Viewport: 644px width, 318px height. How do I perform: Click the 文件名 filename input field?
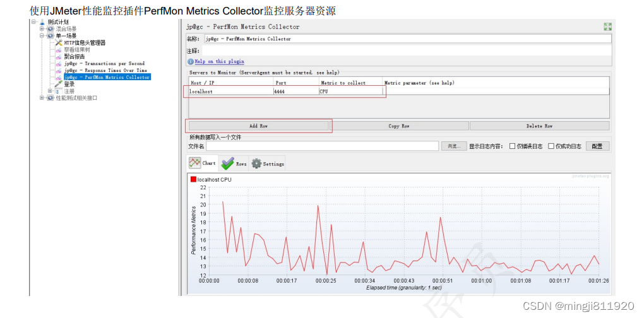323,146
